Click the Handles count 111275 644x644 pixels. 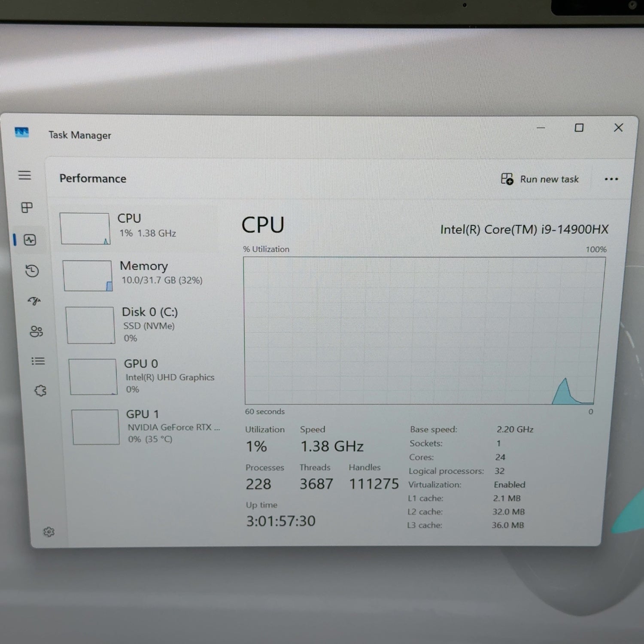pos(374,484)
